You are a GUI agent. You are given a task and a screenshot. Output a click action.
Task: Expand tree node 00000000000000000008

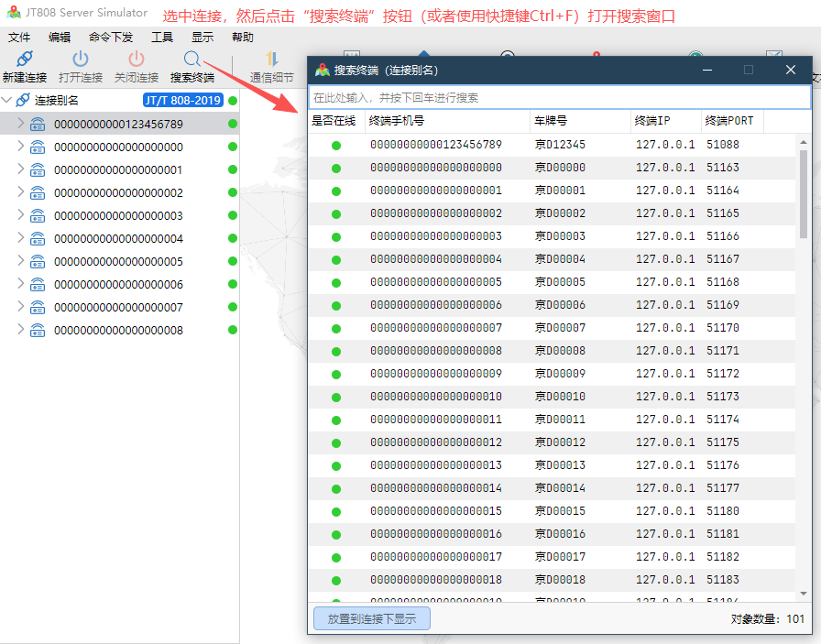pos(21,330)
